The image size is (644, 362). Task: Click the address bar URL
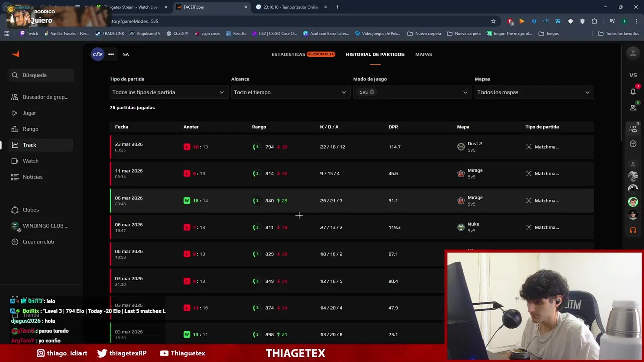click(134, 21)
